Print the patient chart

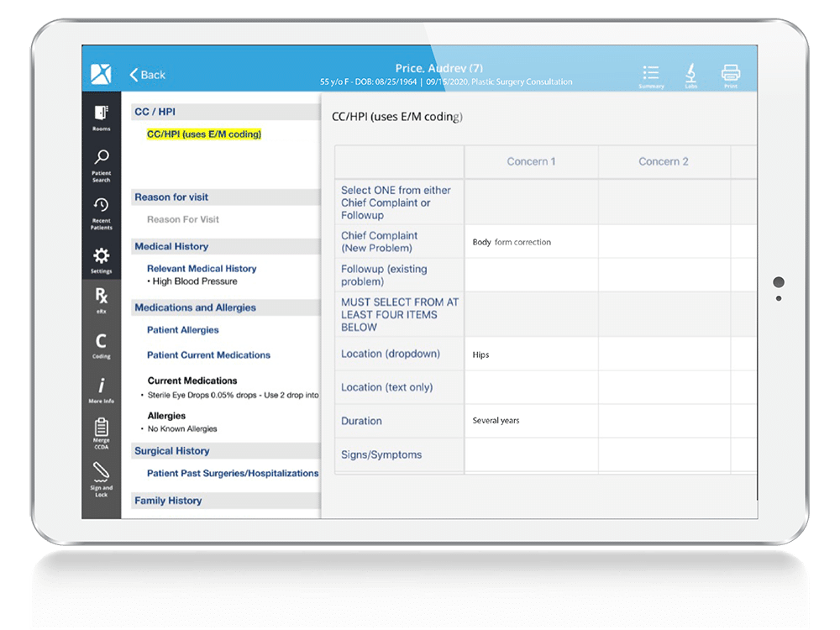731,74
